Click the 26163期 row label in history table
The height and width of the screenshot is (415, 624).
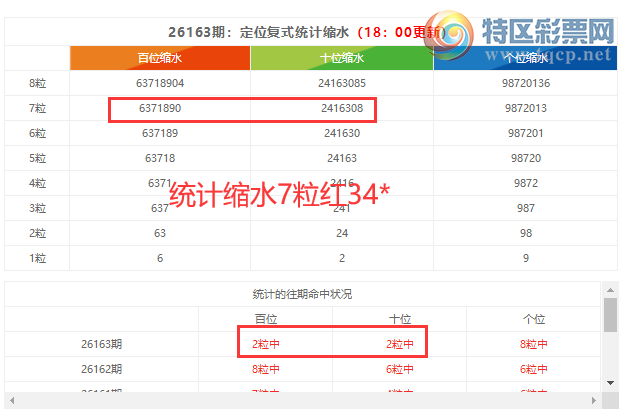coord(101,344)
